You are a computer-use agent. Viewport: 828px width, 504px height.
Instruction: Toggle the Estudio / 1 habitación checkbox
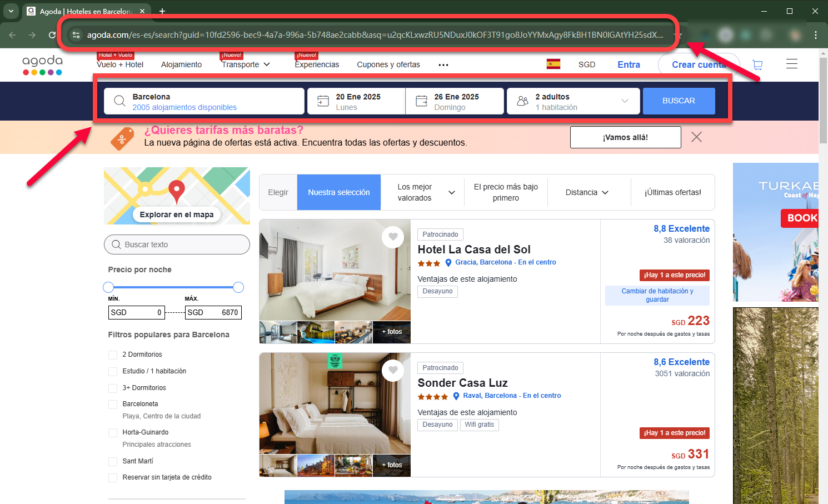[113, 372]
